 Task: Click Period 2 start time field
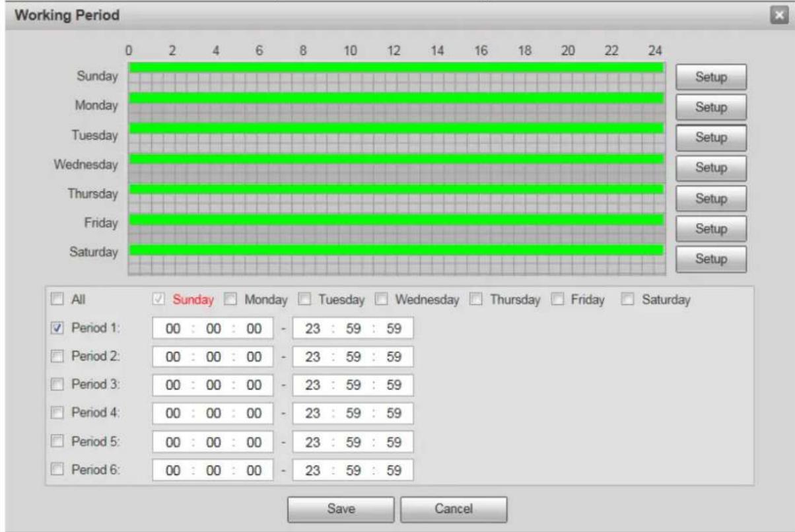click(213, 357)
